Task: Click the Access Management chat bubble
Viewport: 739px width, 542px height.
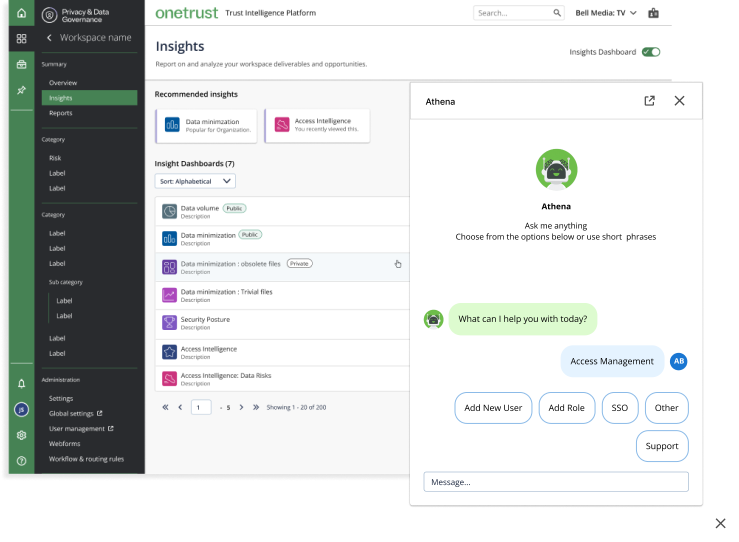Action: tap(612, 361)
